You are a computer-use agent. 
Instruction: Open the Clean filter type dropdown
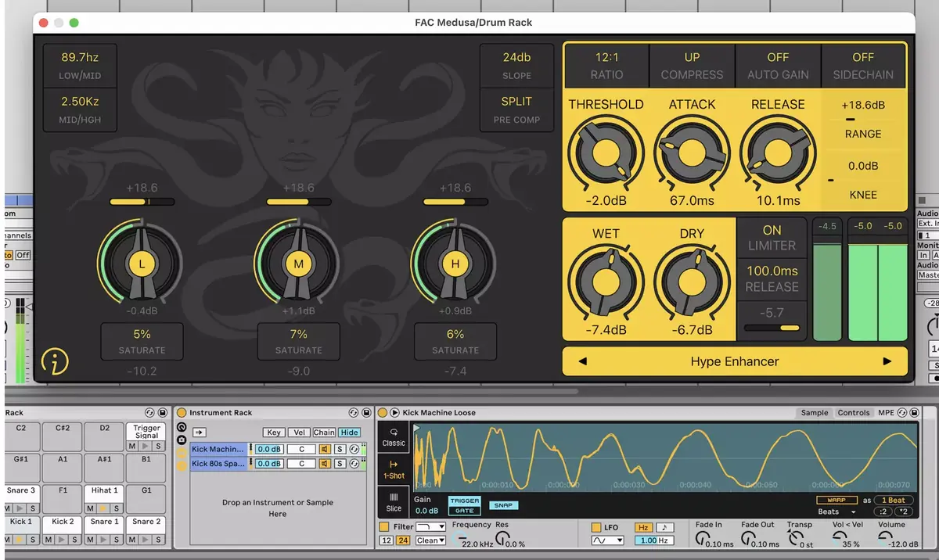pos(431,540)
